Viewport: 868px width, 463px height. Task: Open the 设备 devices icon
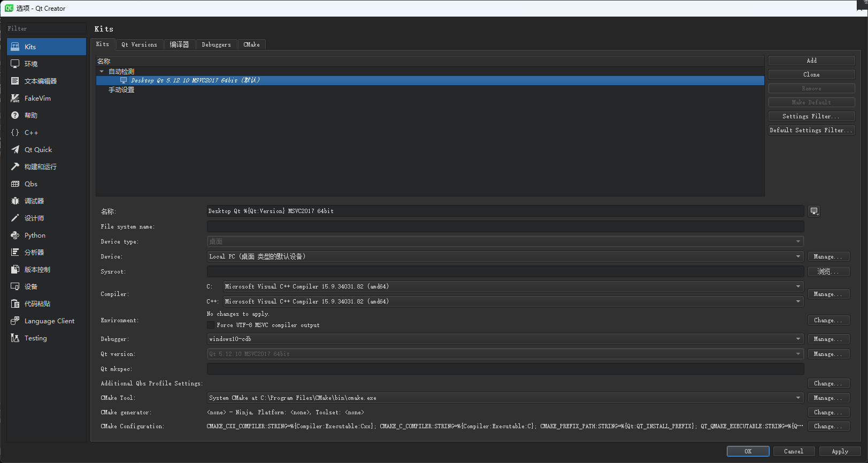(15, 286)
